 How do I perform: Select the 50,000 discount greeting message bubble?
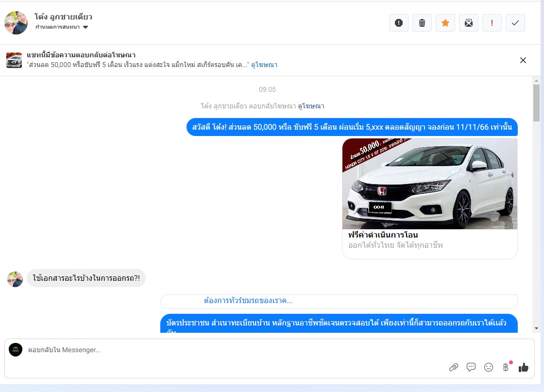pyautogui.click(x=352, y=127)
